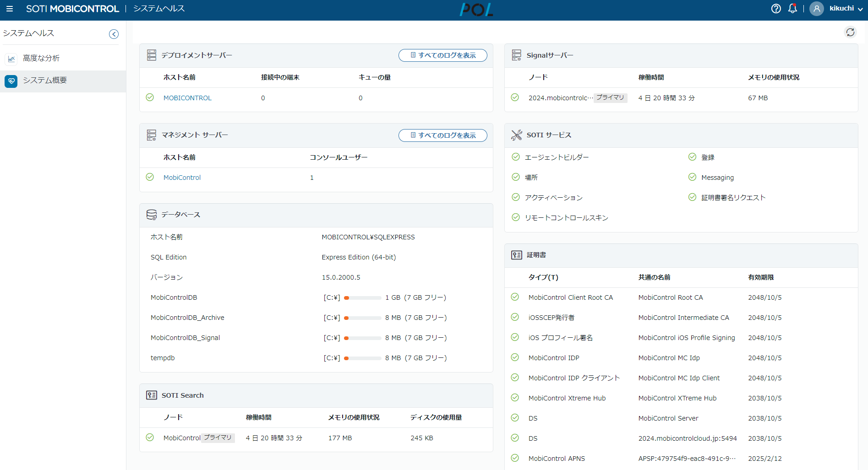868x470 pixels.
Task: Select the 67 MB Signal memory value
Action: (x=758, y=98)
